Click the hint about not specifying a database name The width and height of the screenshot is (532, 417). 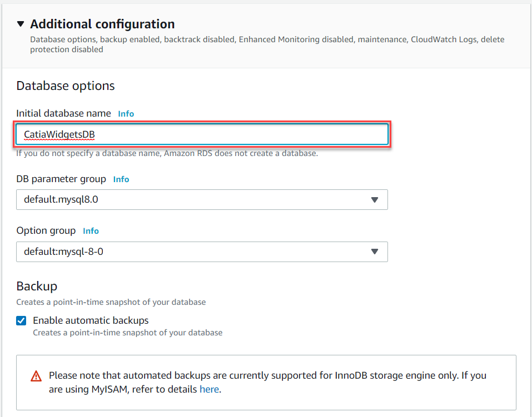167,153
